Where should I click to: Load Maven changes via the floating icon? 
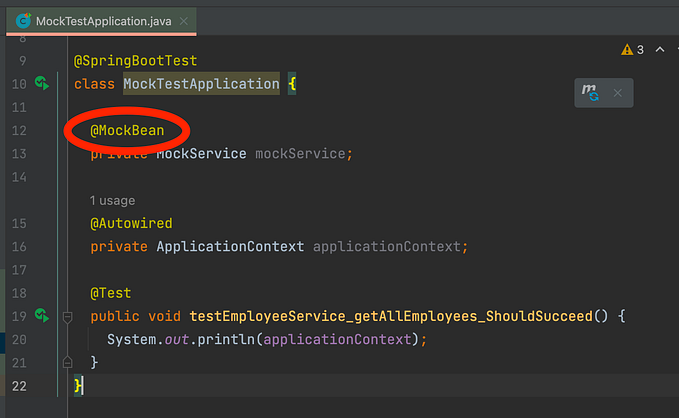point(590,92)
